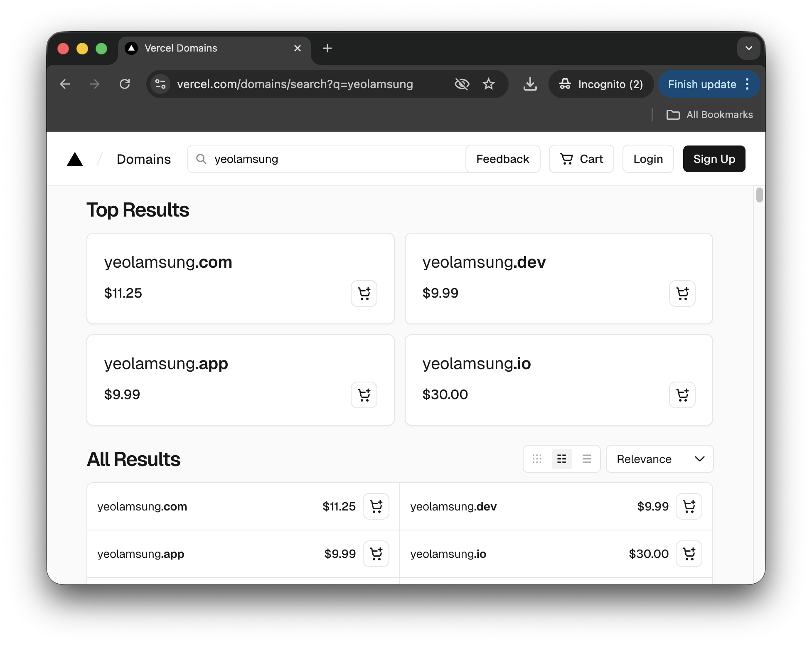Bookmark this page with the star icon
This screenshot has width=812, height=646.
coord(489,84)
